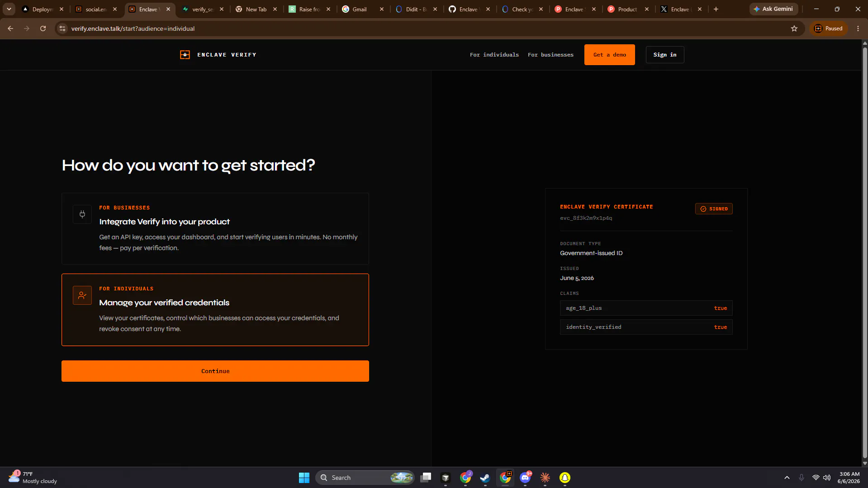This screenshot has width=868, height=488.
Task: Click ENCLAVE VERIFY brand text
Action: (227, 55)
